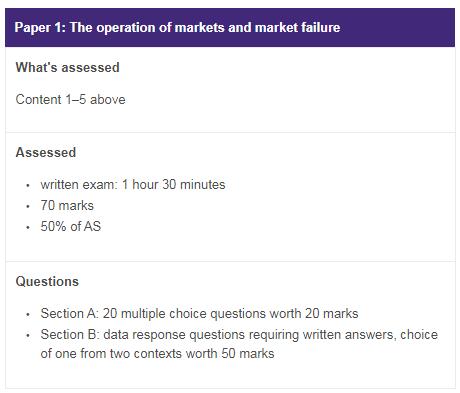Select the "Assessed" section heading

(x=46, y=152)
